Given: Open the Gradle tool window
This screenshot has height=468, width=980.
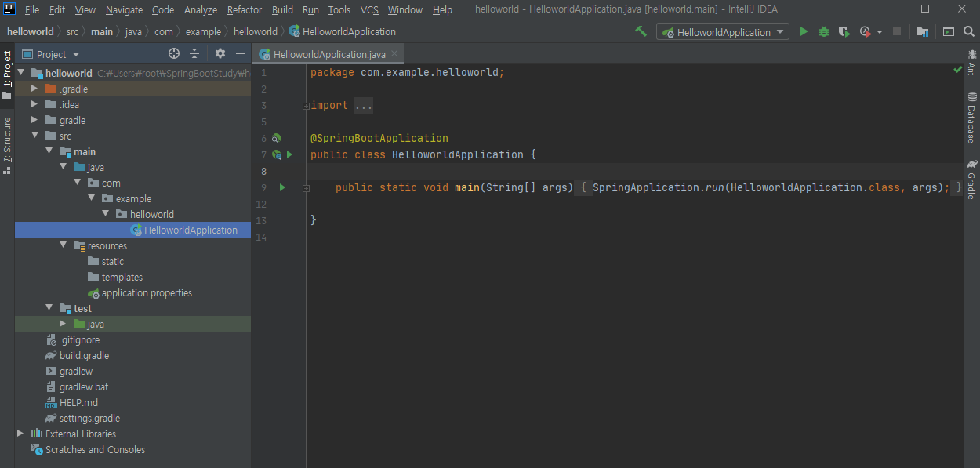Looking at the screenshot, I should [x=971, y=180].
